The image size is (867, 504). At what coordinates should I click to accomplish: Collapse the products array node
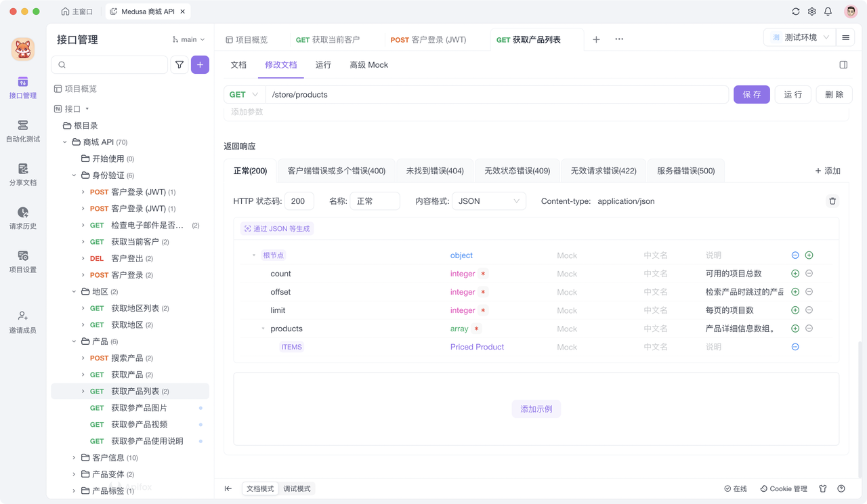263,329
